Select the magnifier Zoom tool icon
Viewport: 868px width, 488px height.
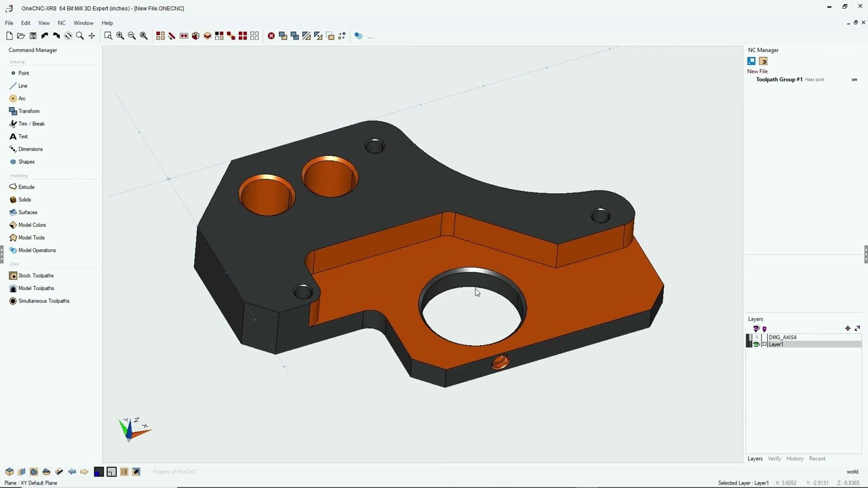(80, 36)
